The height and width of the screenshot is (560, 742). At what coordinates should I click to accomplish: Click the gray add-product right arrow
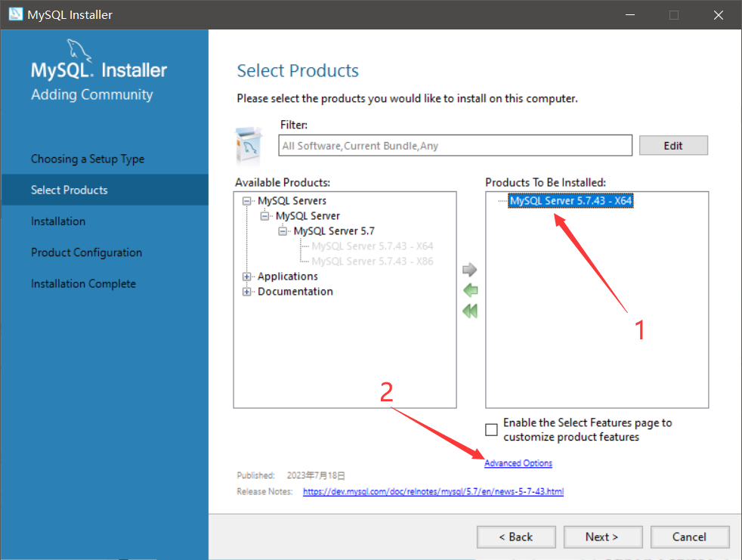tap(469, 270)
